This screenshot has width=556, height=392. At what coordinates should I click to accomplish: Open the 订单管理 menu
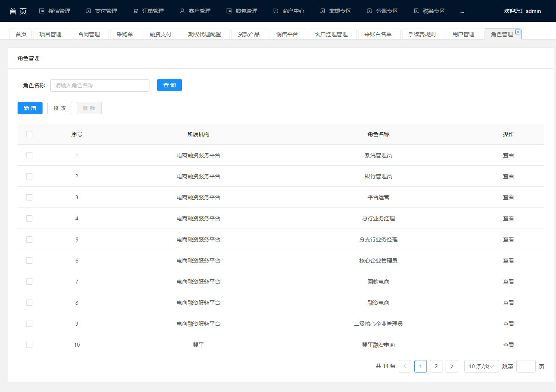click(x=148, y=11)
